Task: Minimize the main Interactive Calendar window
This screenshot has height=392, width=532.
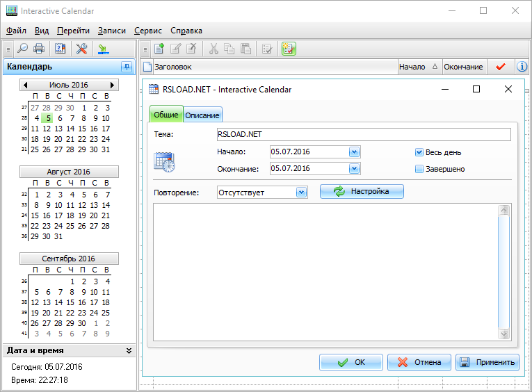Action: (452, 11)
